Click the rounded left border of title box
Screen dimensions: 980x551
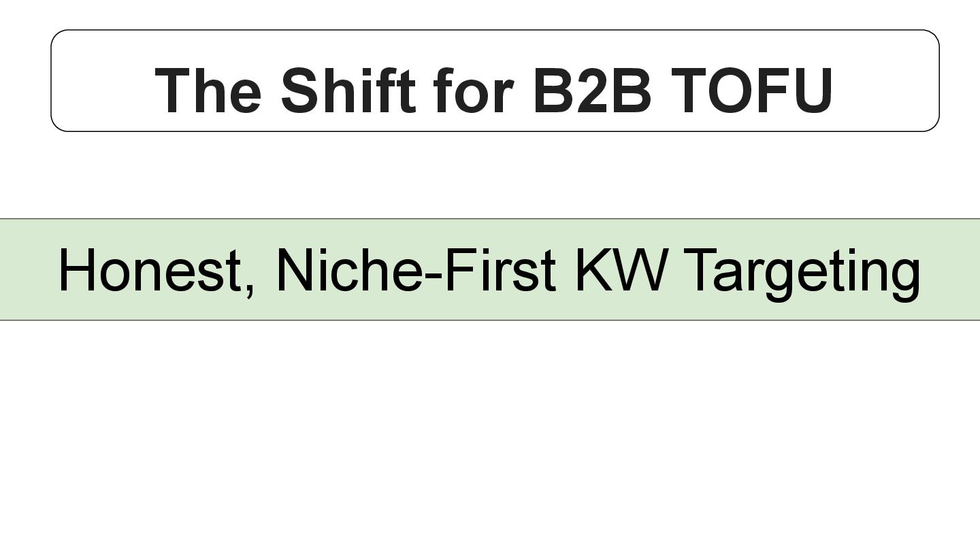pos(52,80)
